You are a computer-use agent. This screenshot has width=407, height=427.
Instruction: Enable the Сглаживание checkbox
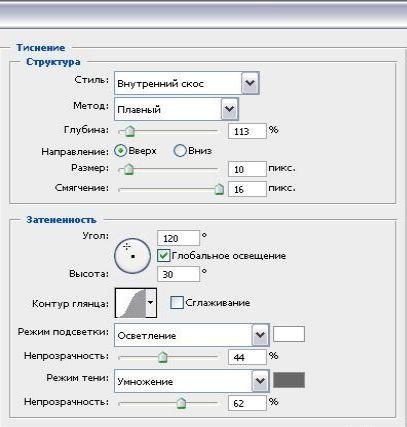coord(177,303)
